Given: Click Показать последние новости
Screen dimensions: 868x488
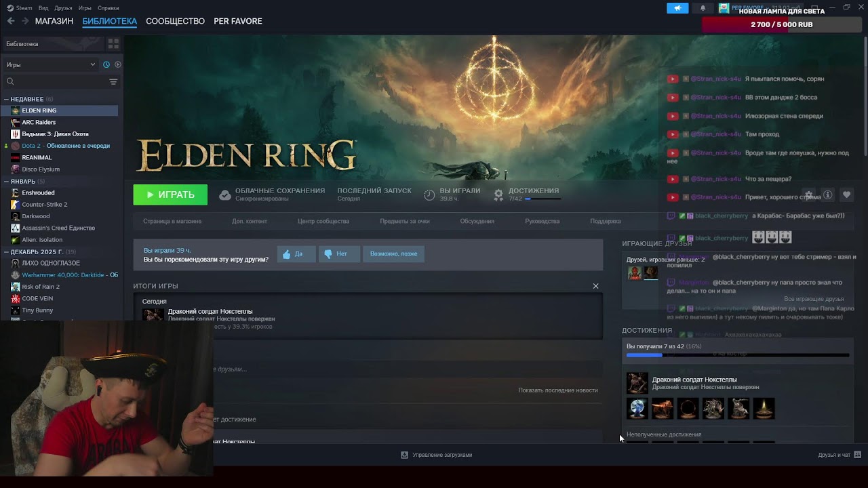Looking at the screenshot, I should [x=558, y=390].
